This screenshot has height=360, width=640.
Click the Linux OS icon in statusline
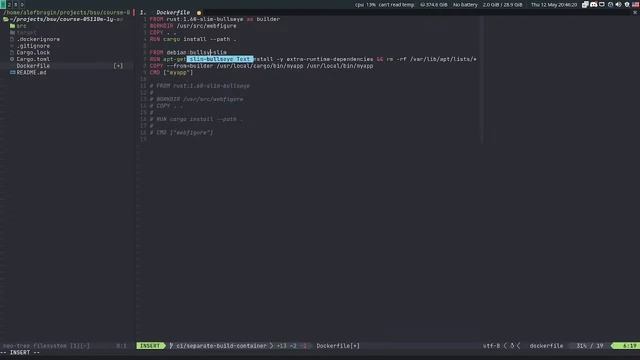coord(512,346)
